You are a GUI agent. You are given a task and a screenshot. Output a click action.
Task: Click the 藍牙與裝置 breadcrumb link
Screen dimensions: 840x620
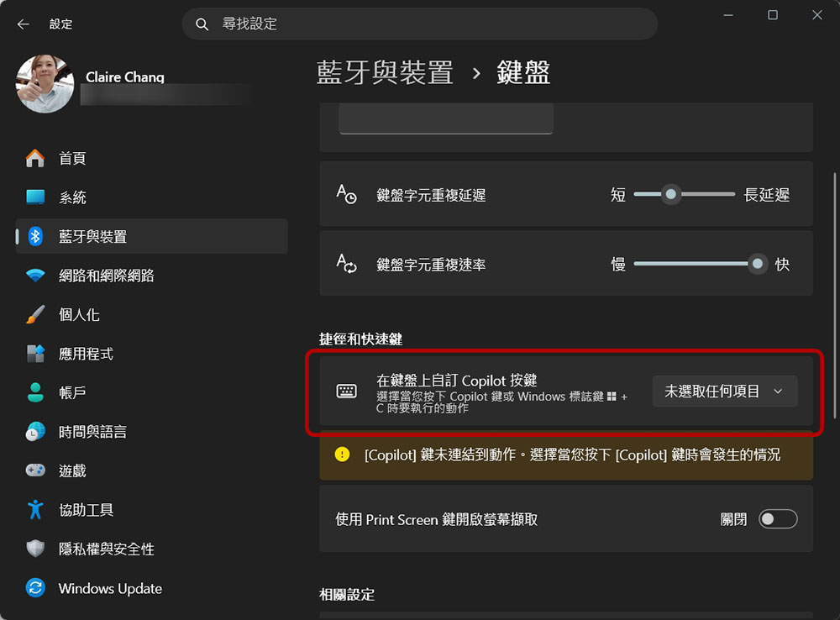point(385,72)
